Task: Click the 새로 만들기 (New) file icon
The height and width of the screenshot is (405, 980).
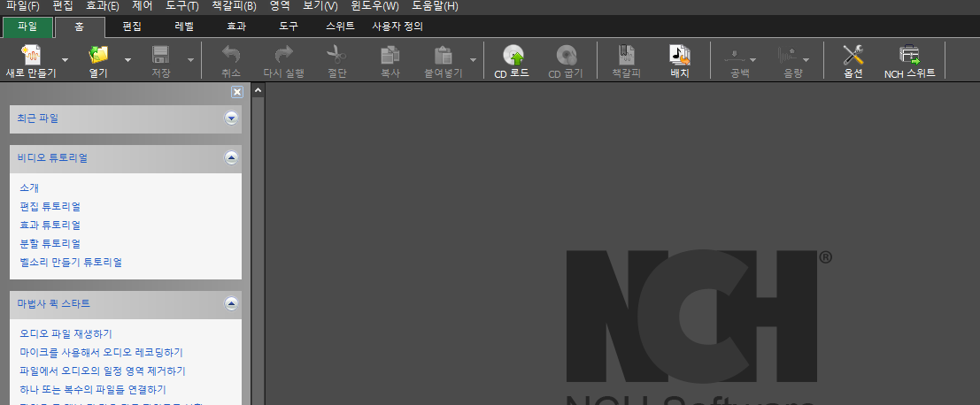Action: [x=31, y=55]
